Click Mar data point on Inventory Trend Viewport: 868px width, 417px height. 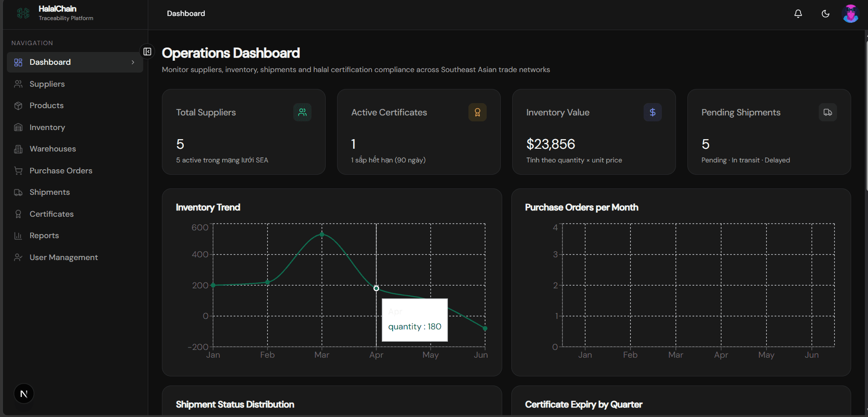(322, 235)
